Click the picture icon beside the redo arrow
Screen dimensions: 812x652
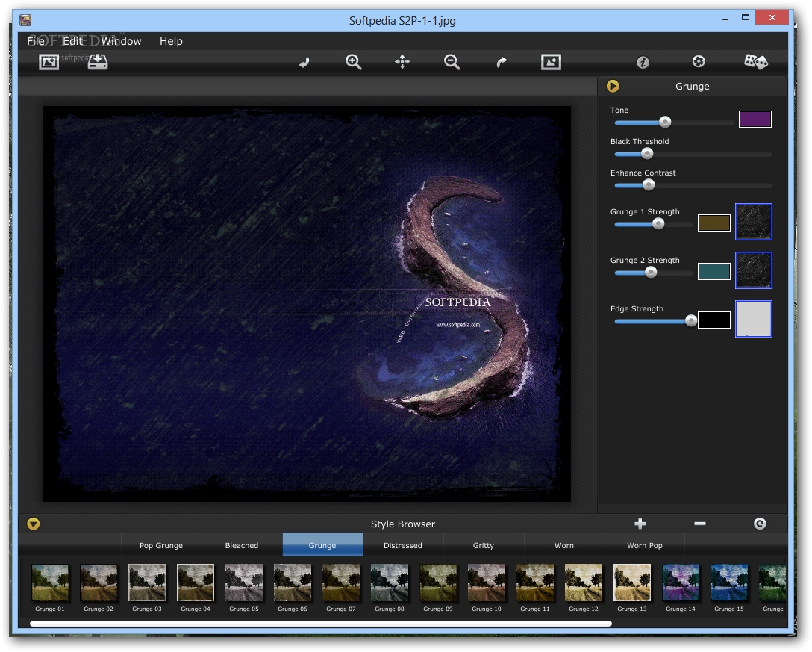[551, 62]
